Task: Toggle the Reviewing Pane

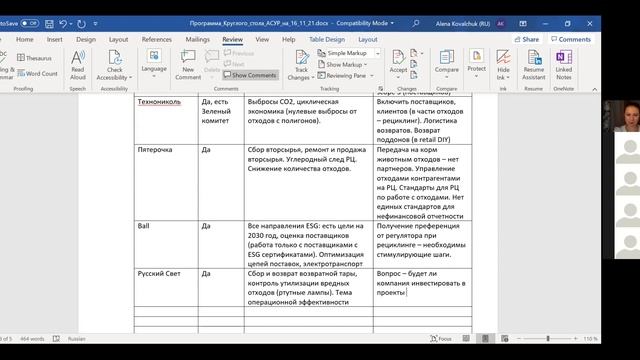Action: (341, 76)
